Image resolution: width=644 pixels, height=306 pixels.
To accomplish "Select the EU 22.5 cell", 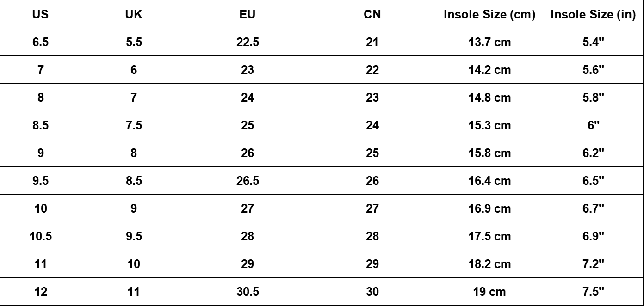I will point(248,42).
